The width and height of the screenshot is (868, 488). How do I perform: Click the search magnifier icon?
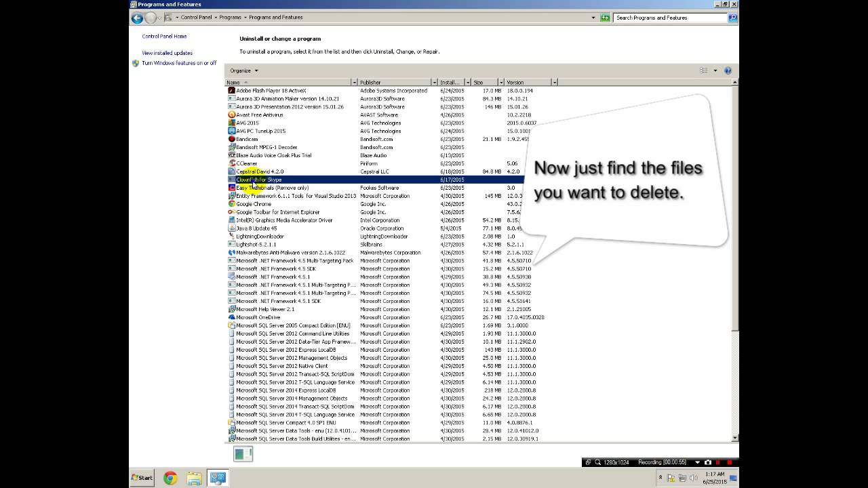coord(732,18)
